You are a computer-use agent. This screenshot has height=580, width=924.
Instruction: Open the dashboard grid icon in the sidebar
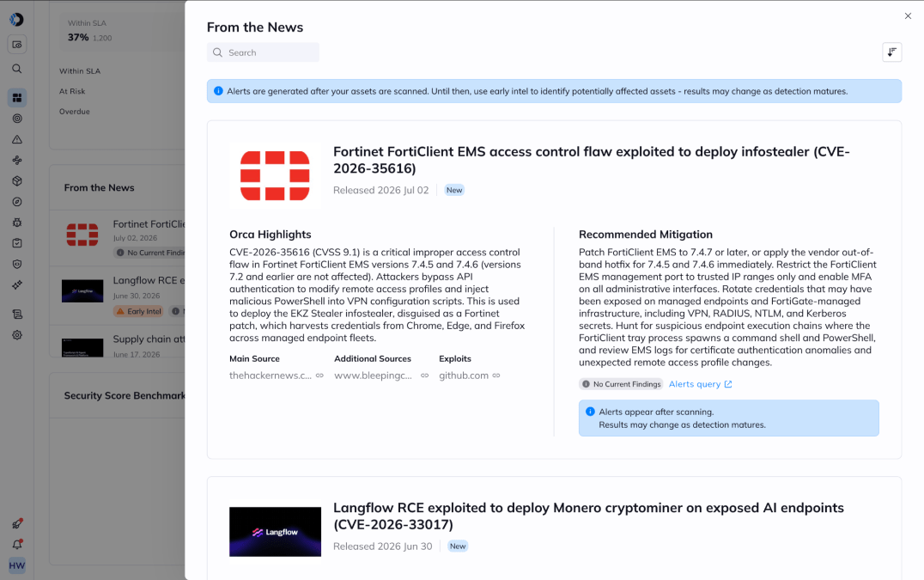pyautogui.click(x=17, y=97)
